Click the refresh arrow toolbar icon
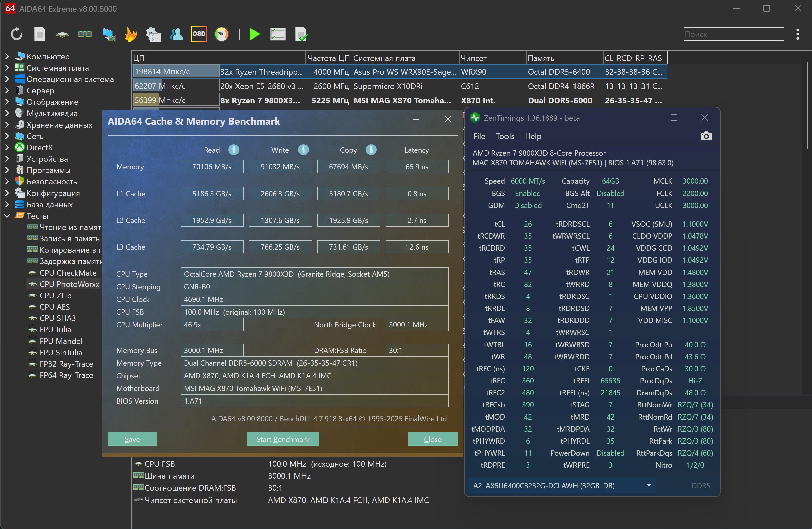The image size is (812, 529). click(17, 34)
